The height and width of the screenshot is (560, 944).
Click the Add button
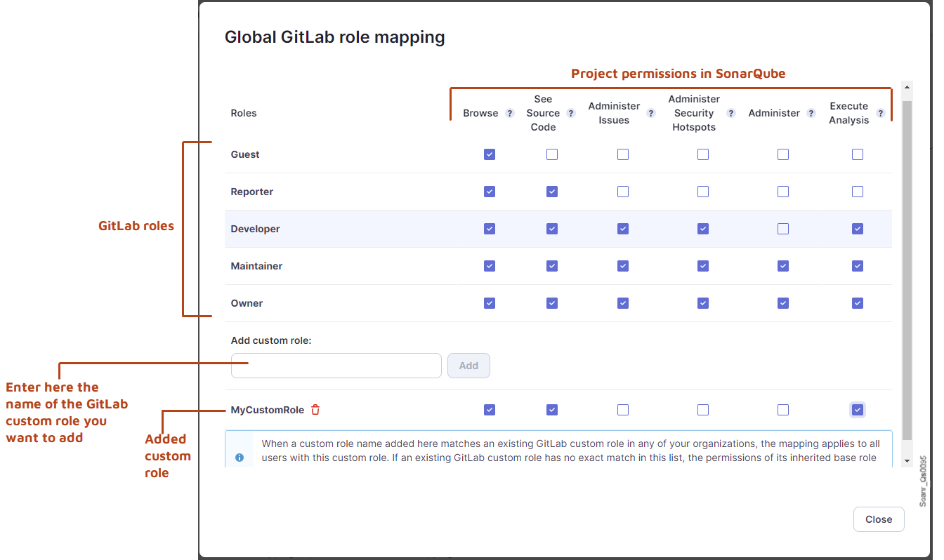(x=468, y=365)
